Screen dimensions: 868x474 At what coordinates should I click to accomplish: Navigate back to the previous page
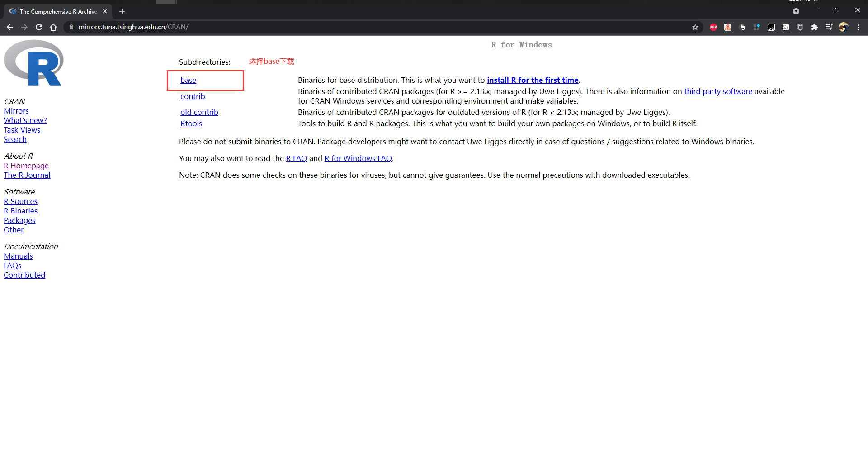[10, 27]
